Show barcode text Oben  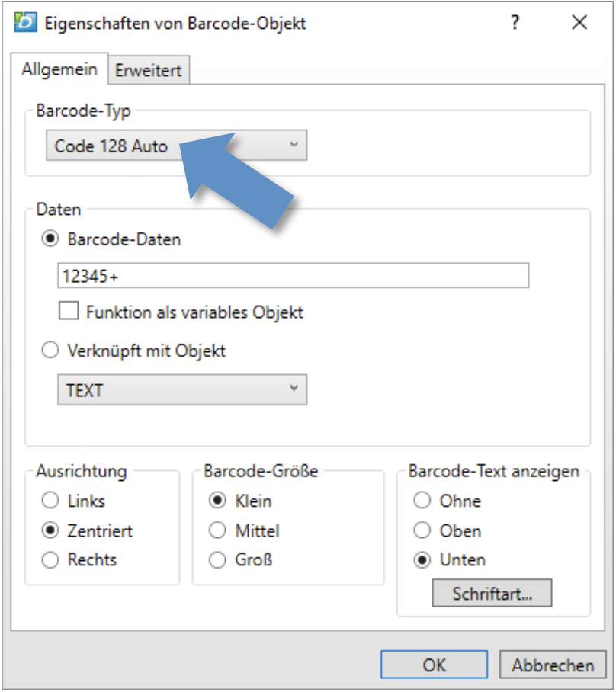point(422,530)
